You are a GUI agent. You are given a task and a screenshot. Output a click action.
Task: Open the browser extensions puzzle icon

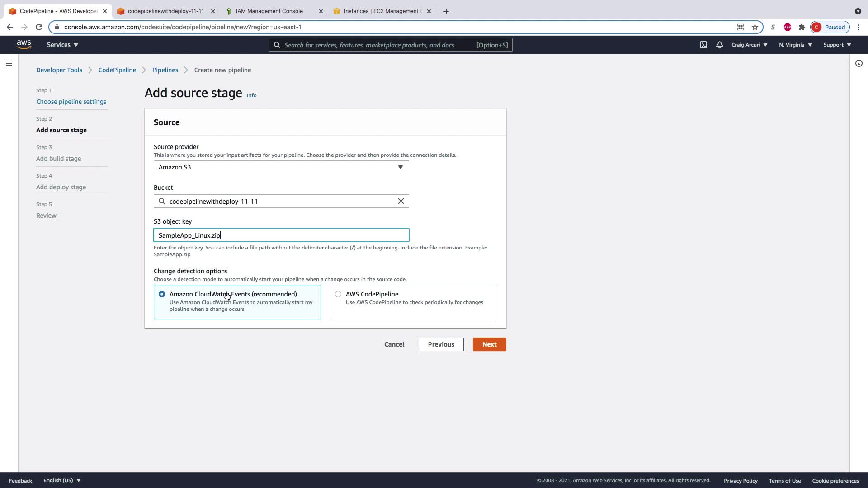pos(802,27)
